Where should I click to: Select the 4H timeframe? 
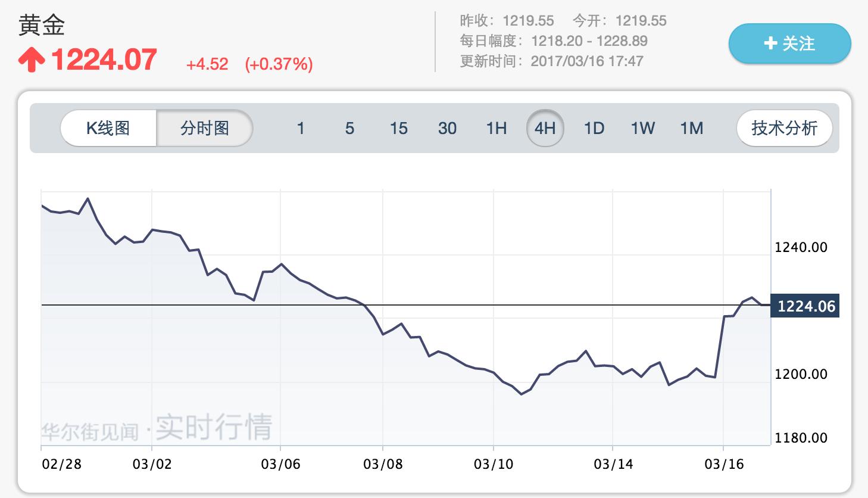(x=545, y=128)
